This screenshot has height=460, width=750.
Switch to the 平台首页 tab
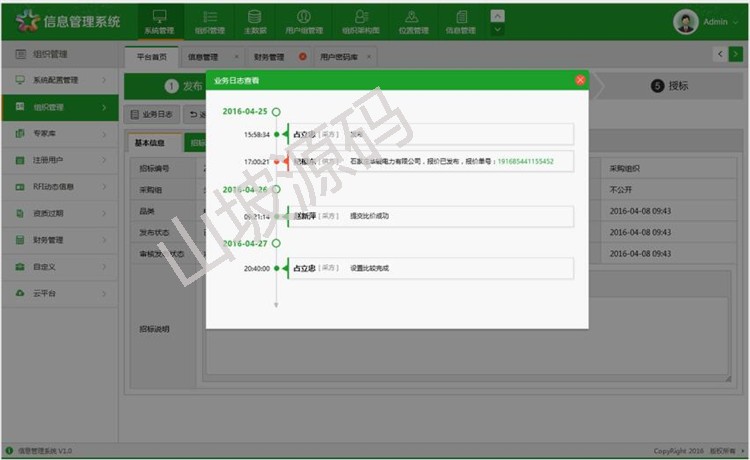tap(152, 57)
